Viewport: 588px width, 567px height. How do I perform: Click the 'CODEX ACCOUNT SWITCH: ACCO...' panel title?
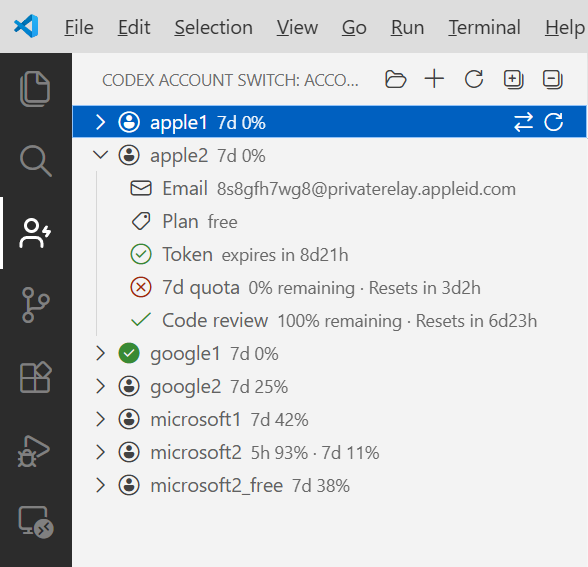coord(230,80)
